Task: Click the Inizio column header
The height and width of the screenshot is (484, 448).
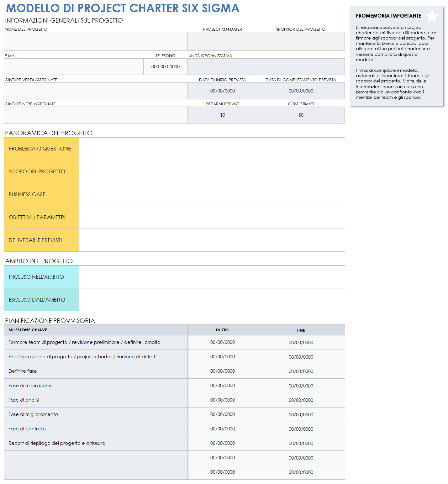Action: [x=222, y=330]
